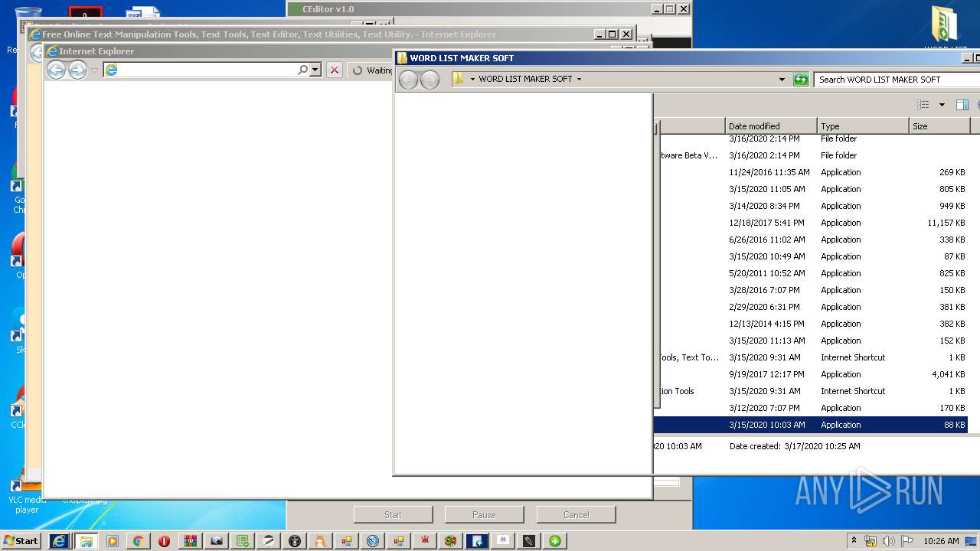This screenshot has width=980, height=551.
Task: Select the highlighted 88 KB application row
Action: click(812, 425)
